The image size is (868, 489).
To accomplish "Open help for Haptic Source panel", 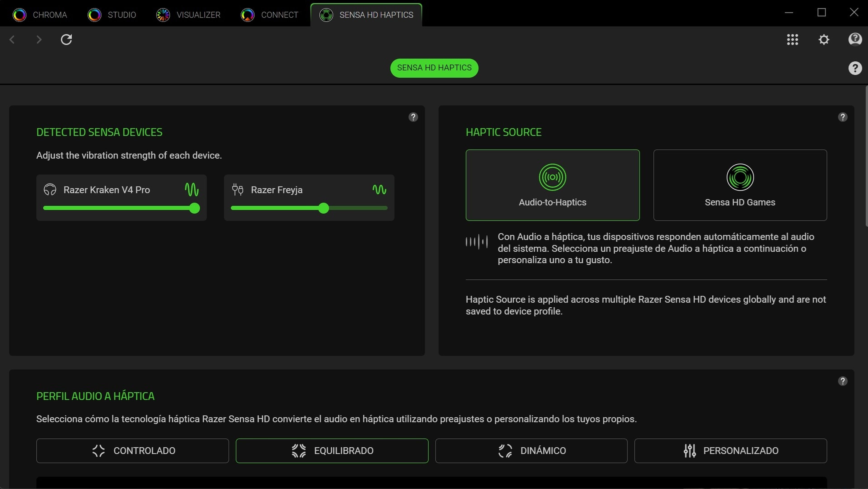I will coord(843,117).
